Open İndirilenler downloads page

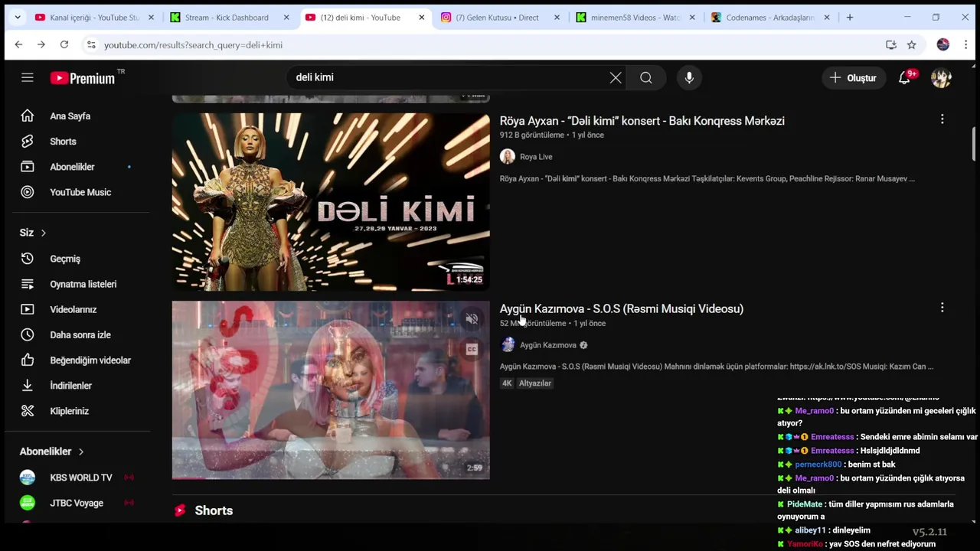[x=70, y=386]
